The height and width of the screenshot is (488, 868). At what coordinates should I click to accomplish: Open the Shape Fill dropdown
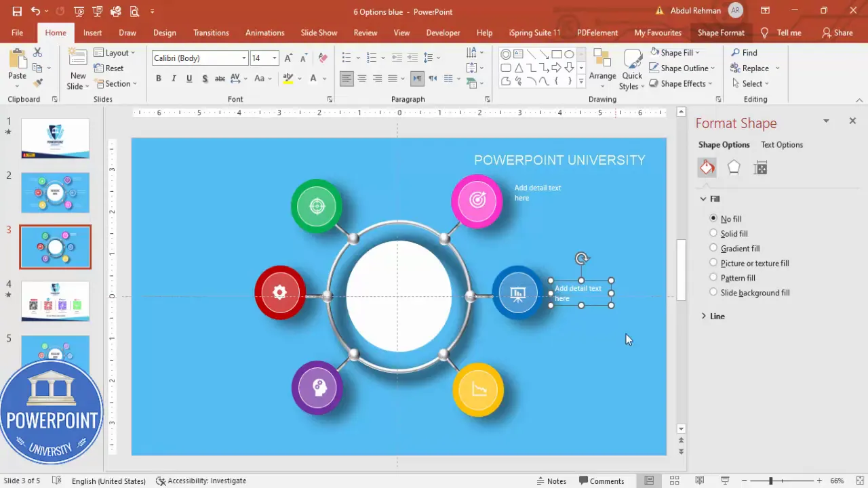point(674,52)
